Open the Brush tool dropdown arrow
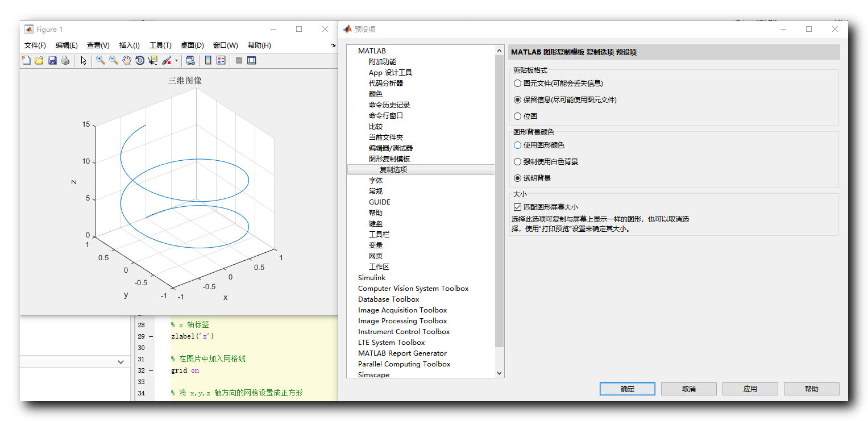This screenshot has height=421, width=868. click(176, 60)
